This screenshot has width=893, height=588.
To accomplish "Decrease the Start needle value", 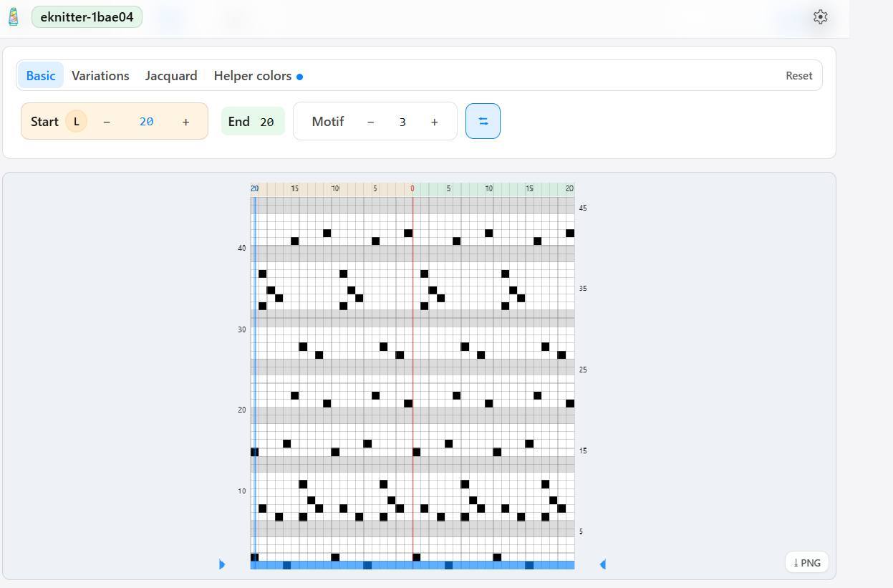I will coord(107,122).
